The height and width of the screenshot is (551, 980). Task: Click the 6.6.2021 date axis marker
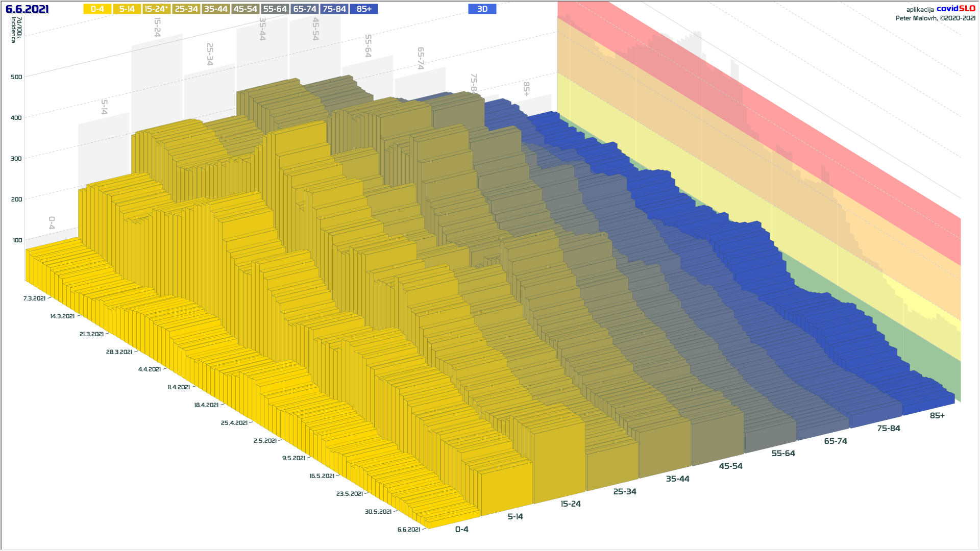tap(409, 530)
